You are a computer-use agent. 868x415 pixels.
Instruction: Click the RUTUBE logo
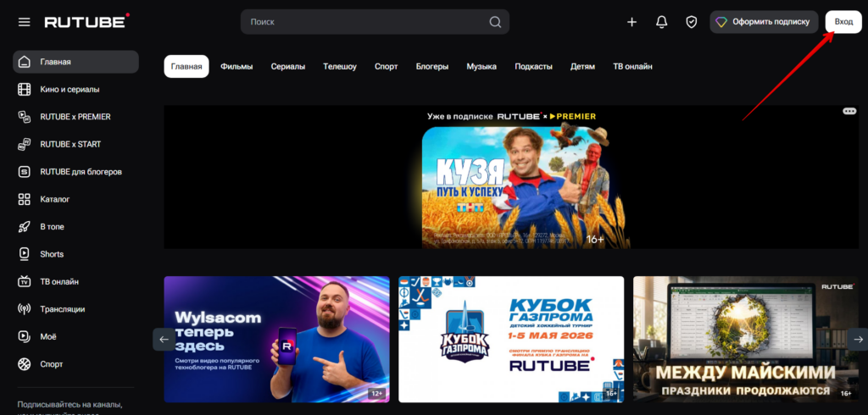(87, 21)
